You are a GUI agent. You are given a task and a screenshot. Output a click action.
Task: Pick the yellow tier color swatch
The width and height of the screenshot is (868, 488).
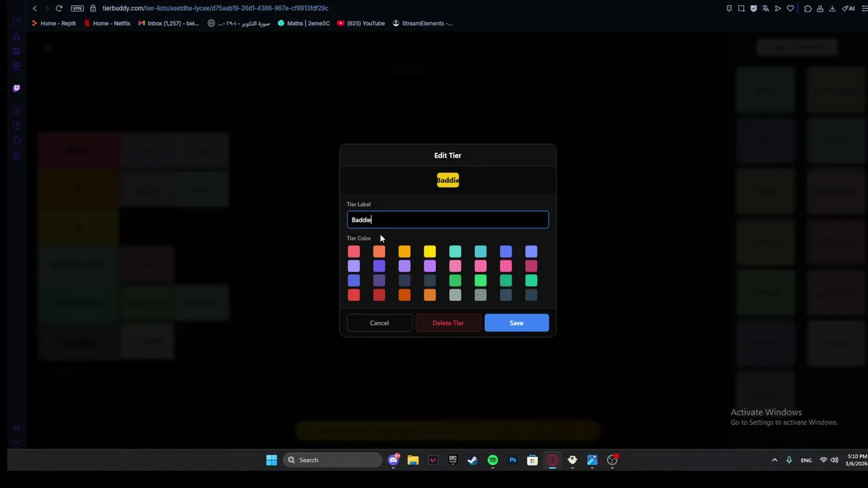tap(430, 252)
